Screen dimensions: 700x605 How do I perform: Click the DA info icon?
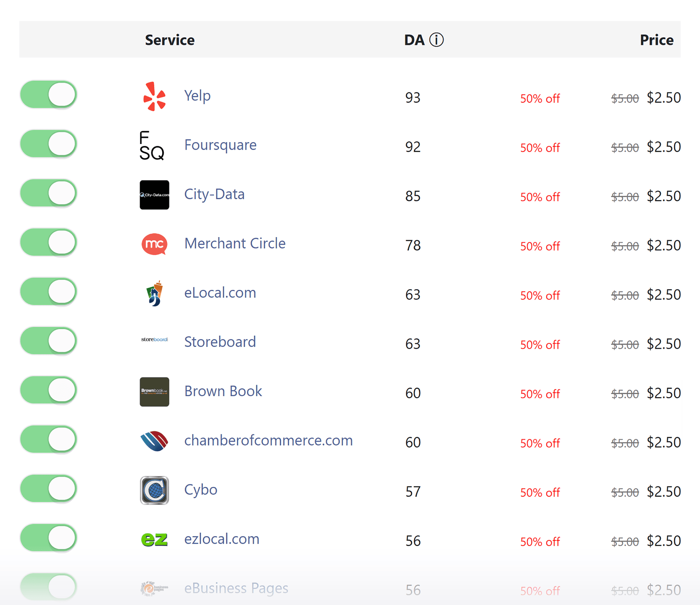coord(436,40)
